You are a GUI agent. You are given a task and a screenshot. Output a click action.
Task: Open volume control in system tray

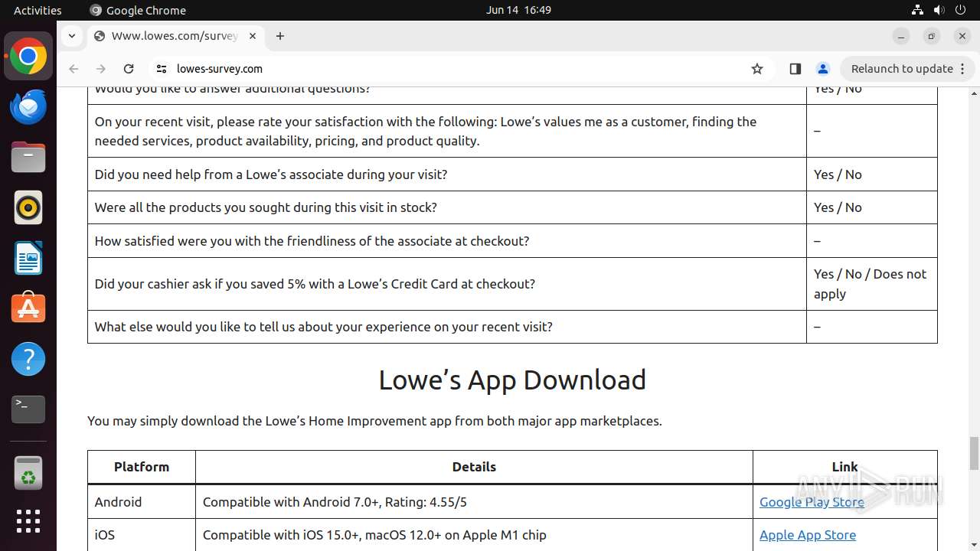[x=939, y=10]
